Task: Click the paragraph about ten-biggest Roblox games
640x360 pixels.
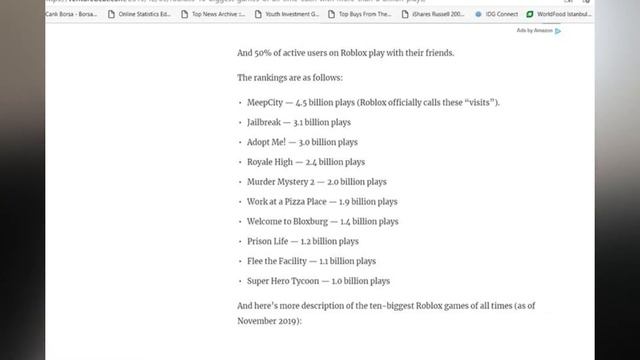Action: (x=386, y=313)
